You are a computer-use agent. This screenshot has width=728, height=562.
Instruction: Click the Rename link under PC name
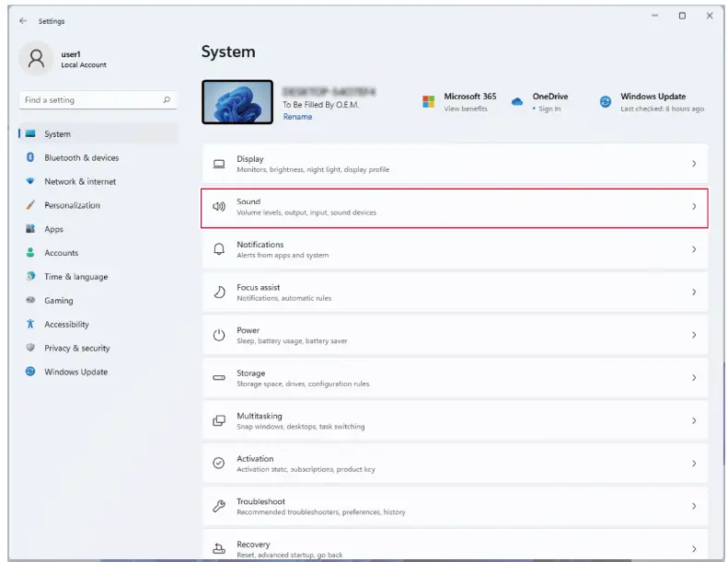click(x=297, y=117)
